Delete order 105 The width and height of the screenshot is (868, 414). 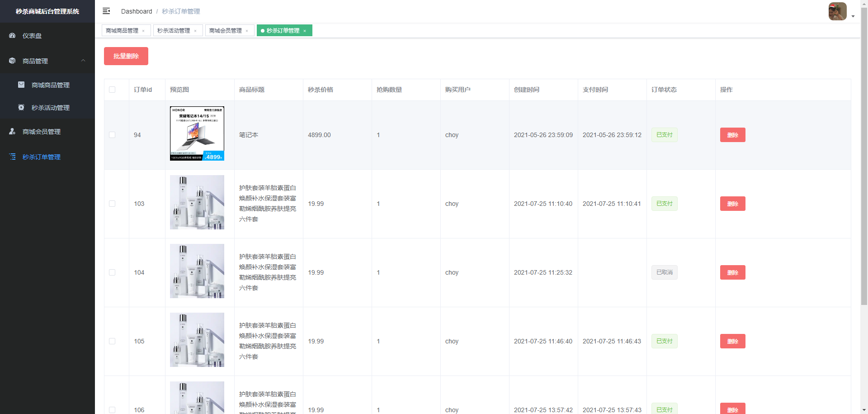tap(732, 341)
